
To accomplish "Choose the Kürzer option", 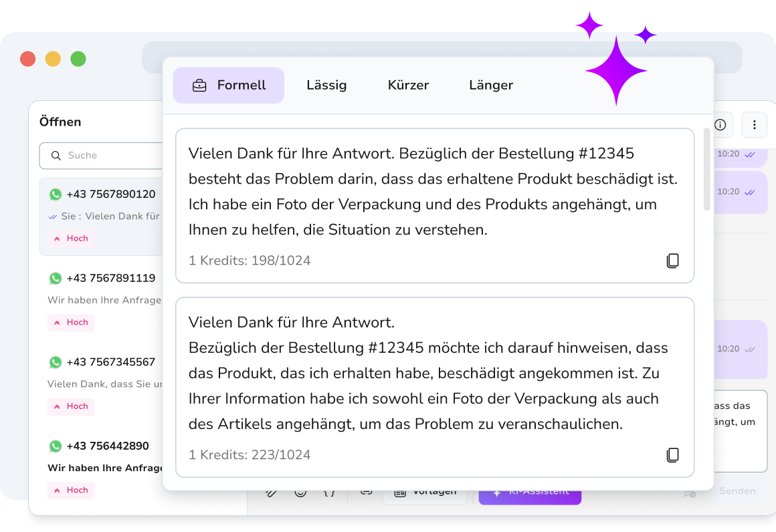I will [x=408, y=86].
